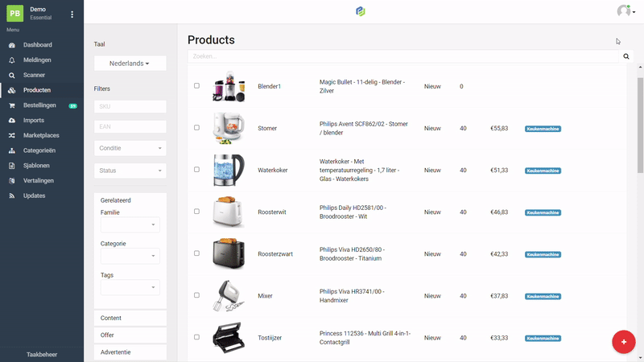Expand the Conditie filter dropdown
644x362 pixels.
[x=130, y=148]
